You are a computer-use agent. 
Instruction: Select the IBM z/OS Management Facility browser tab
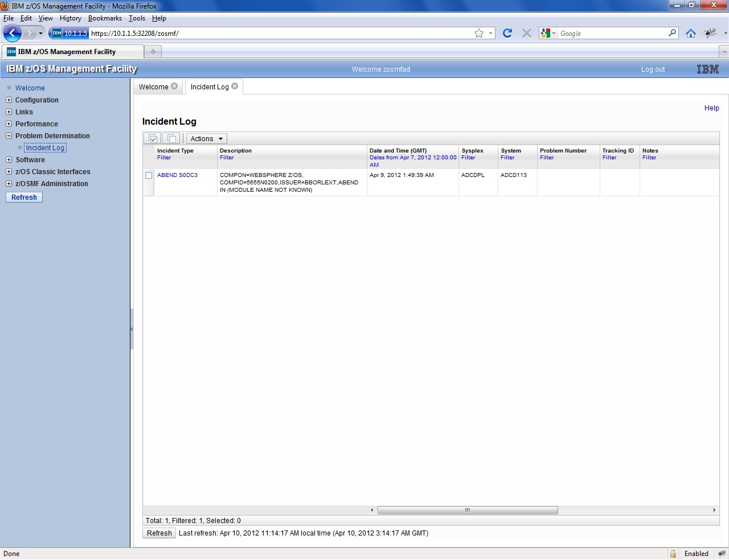(72, 51)
